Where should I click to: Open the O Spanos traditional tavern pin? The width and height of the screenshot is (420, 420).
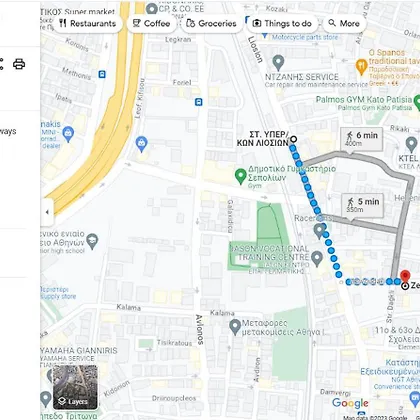point(362,66)
